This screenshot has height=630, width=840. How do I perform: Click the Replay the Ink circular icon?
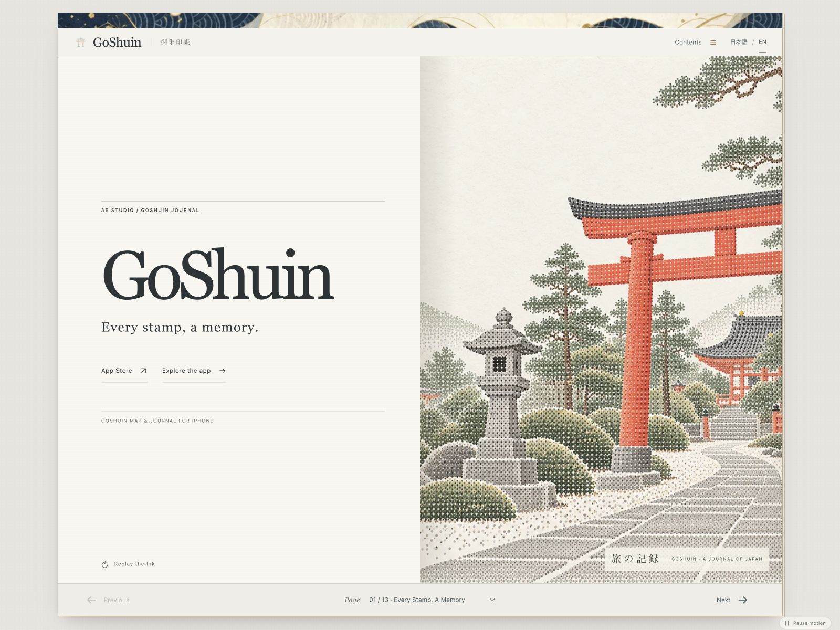(x=104, y=564)
